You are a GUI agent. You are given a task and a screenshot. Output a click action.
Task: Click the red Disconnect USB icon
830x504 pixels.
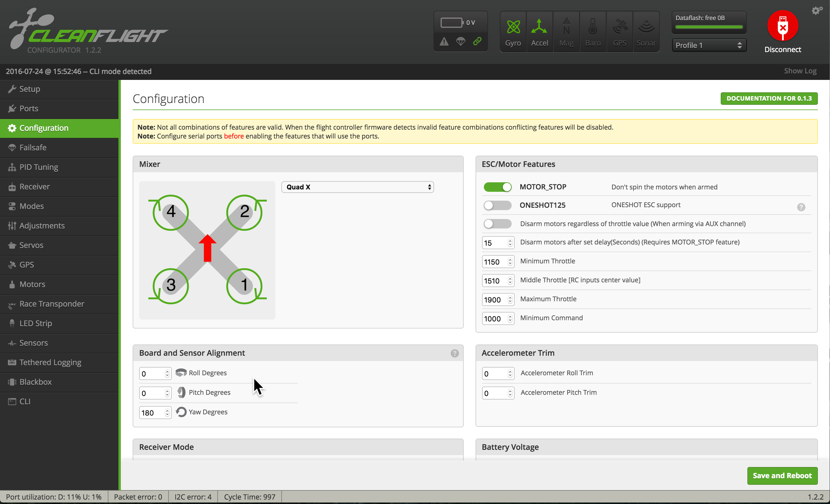783,25
